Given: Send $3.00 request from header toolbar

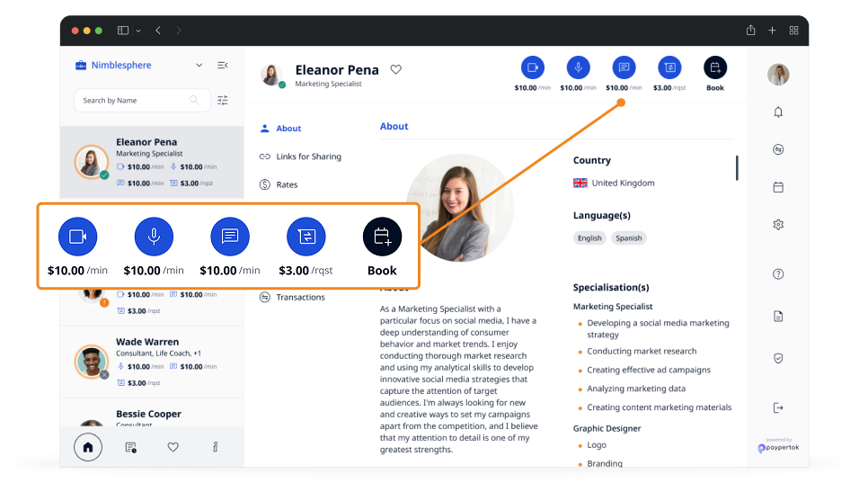Looking at the screenshot, I should pos(669,67).
